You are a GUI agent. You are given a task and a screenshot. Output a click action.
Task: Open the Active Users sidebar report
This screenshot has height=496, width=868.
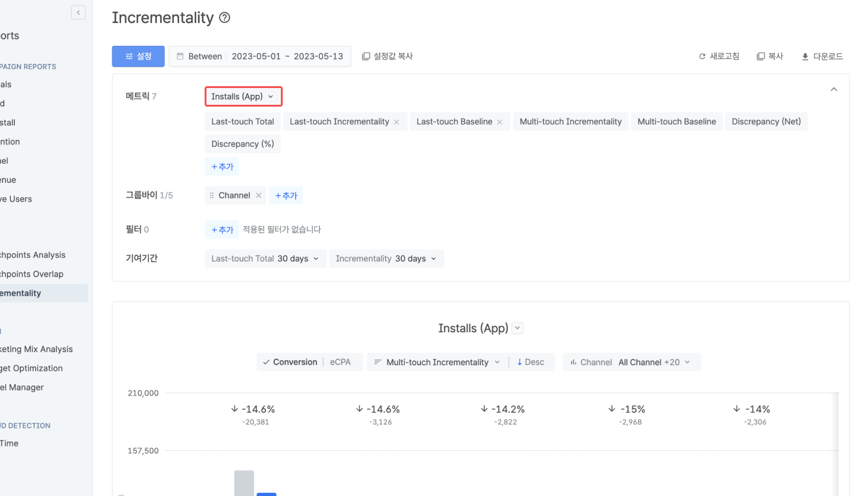(x=15, y=199)
